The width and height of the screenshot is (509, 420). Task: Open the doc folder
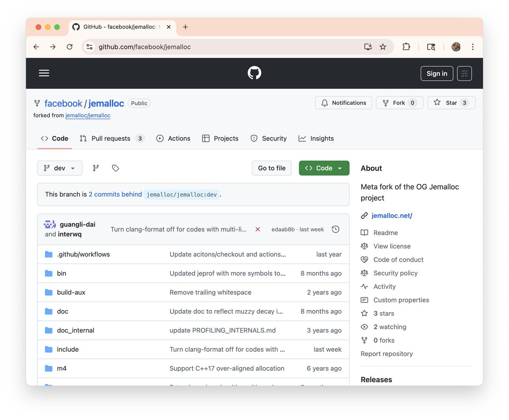63,311
